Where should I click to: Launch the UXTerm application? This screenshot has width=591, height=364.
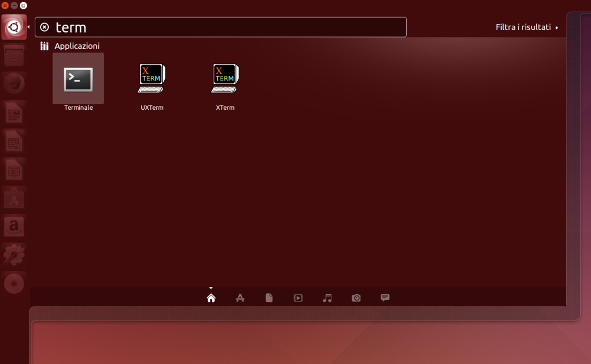151,78
